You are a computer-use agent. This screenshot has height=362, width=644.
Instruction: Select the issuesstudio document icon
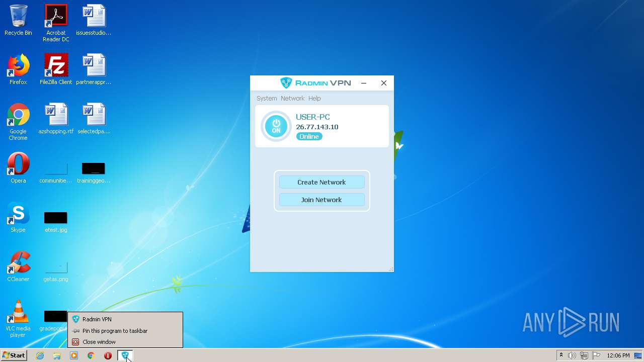point(94,20)
